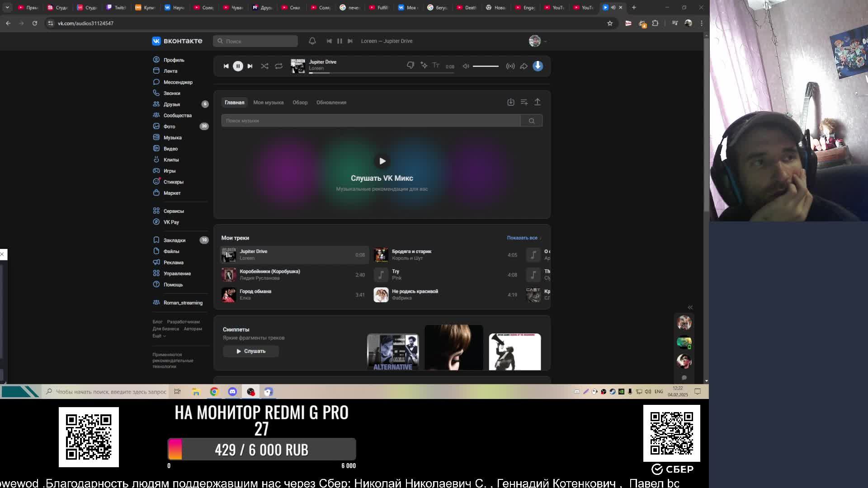868x488 pixels.
Task: Toggle repeat for the current track
Action: click(x=278, y=66)
